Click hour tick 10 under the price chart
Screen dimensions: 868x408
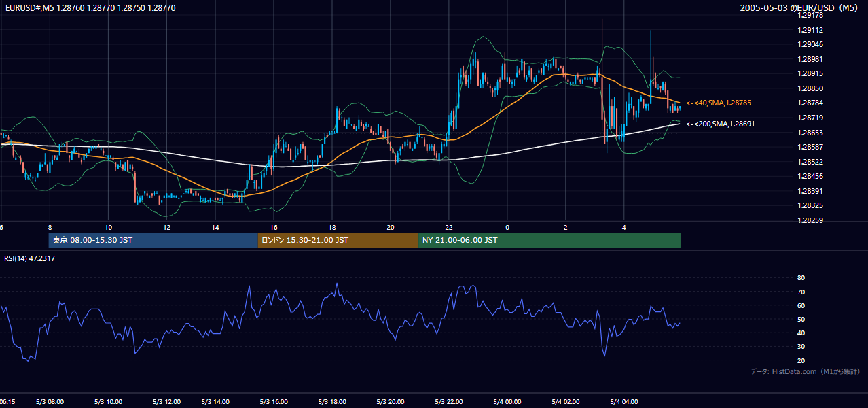coord(108,226)
